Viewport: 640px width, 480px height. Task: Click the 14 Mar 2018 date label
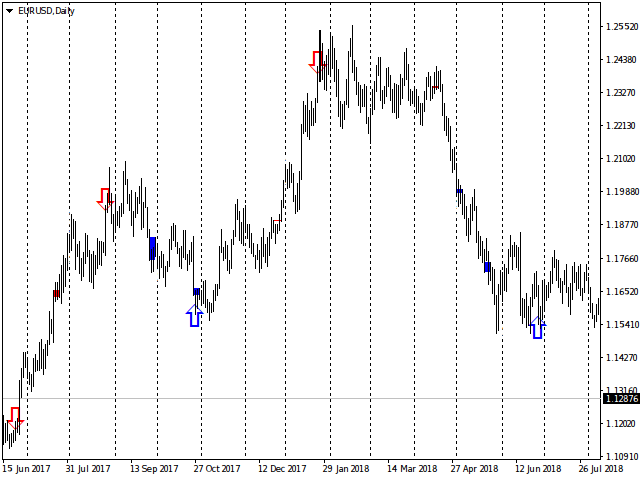point(412,469)
